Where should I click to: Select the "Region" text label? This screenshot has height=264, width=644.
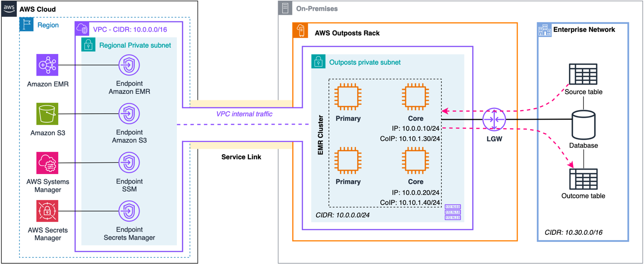[x=48, y=25]
